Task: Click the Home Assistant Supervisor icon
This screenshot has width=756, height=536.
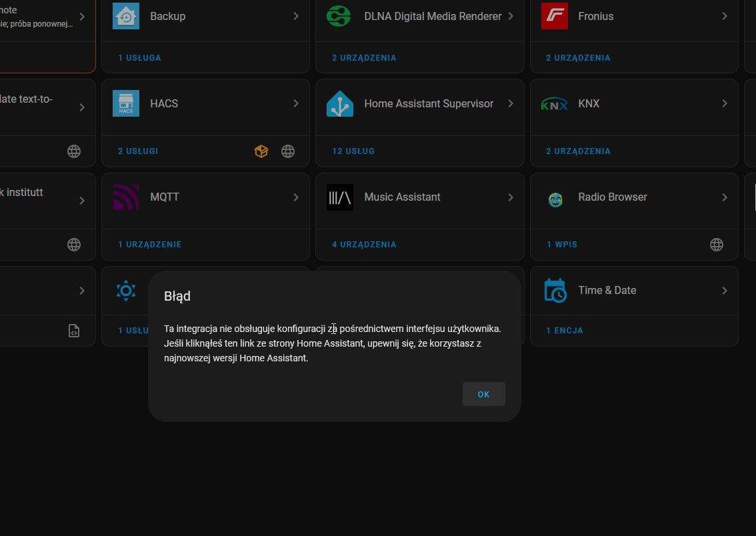Action: pyautogui.click(x=340, y=103)
